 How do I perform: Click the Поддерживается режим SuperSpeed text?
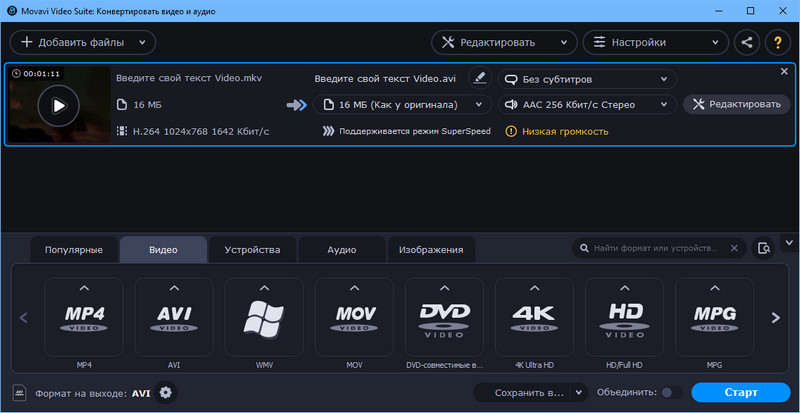click(x=415, y=131)
